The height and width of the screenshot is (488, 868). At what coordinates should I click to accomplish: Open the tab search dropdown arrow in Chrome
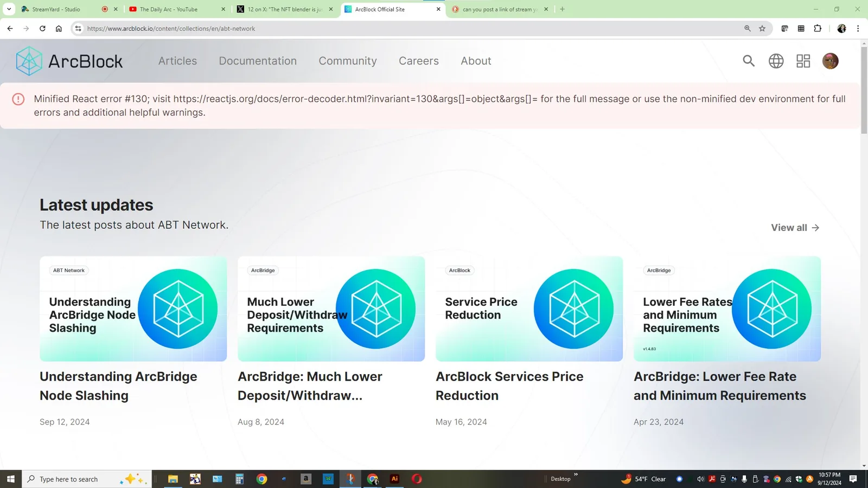(9, 9)
